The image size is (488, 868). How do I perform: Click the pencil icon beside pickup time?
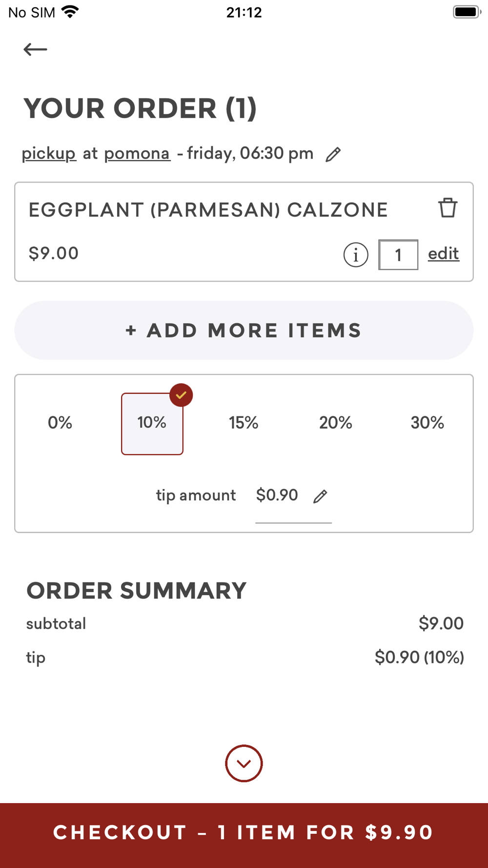pyautogui.click(x=333, y=154)
